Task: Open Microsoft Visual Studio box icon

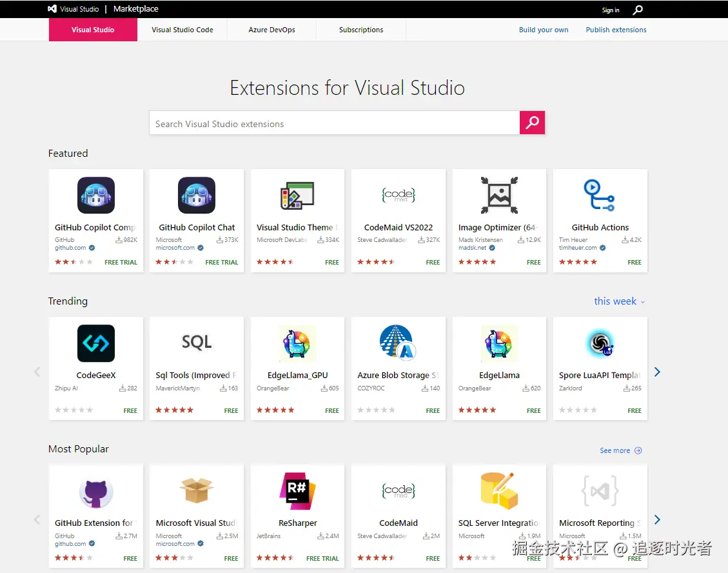Action: [x=197, y=490]
